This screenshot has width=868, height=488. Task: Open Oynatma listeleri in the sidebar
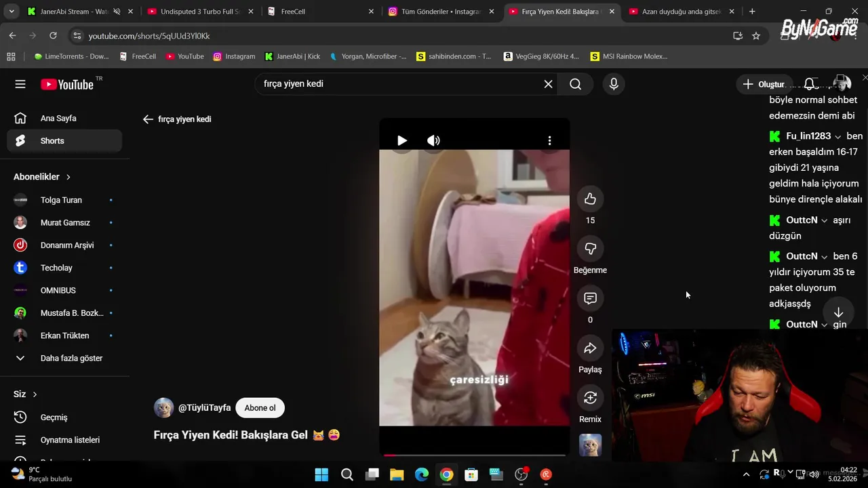pos(64,440)
